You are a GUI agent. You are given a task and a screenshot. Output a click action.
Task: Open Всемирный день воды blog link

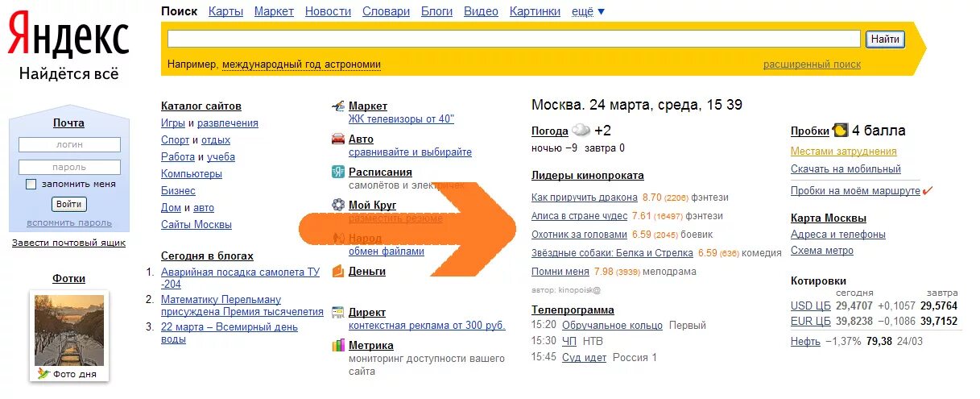pyautogui.click(x=229, y=333)
